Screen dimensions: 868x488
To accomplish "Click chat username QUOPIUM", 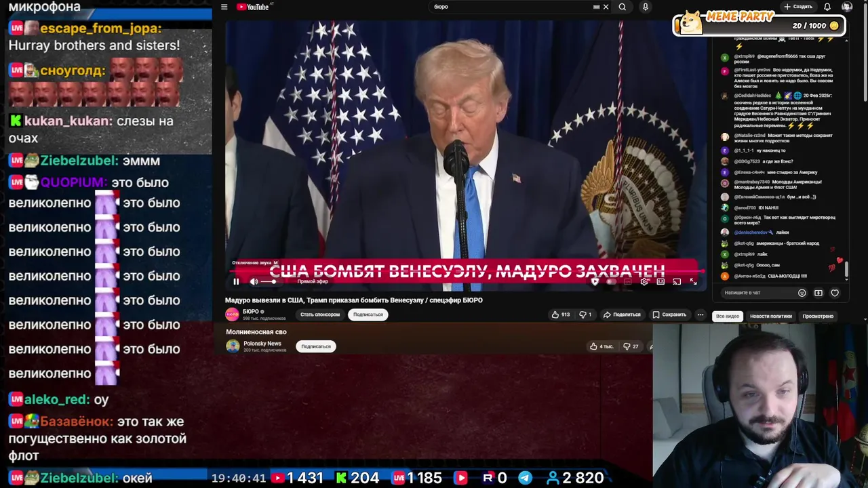I will coord(73,183).
